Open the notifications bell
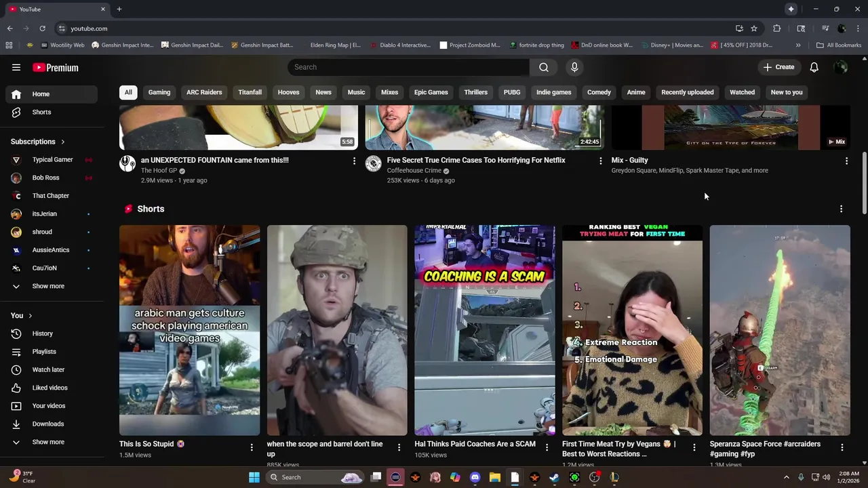868x488 pixels. pos(814,67)
